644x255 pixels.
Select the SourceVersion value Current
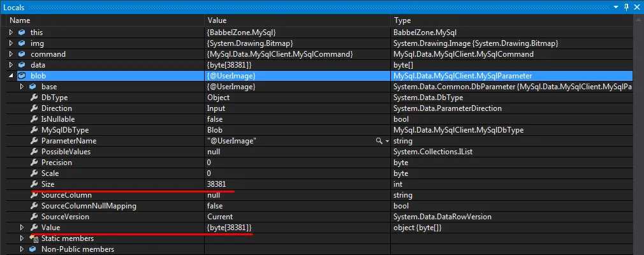[220, 216]
